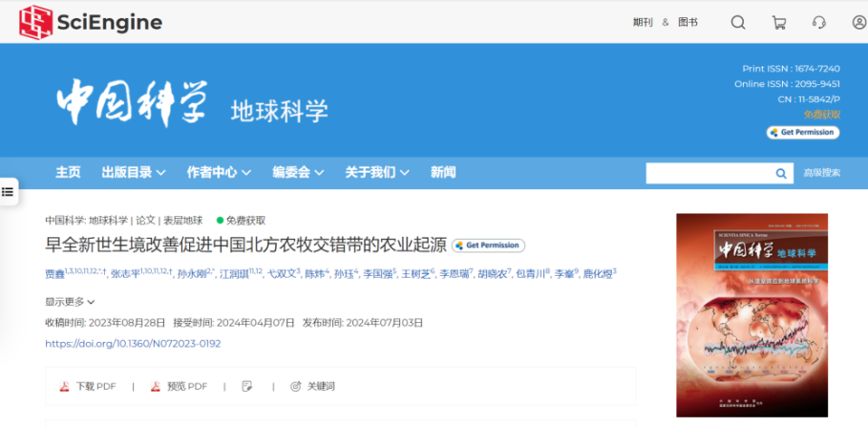The width and height of the screenshot is (868, 427).
Task: Open the 编委会 dropdown menu
Action: tap(298, 173)
